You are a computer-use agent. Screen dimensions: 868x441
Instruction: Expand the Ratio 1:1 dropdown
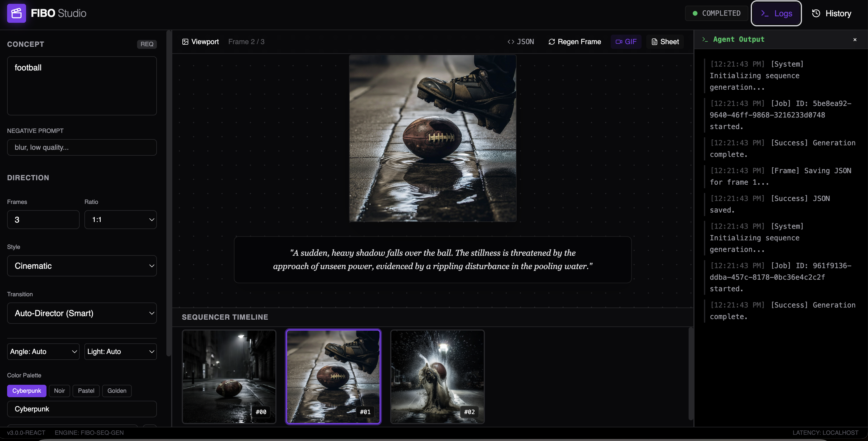120,220
